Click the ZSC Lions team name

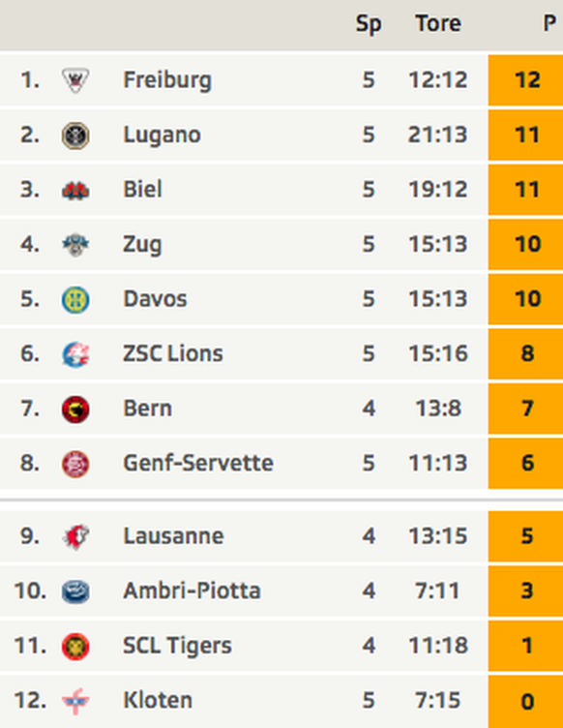[173, 353]
